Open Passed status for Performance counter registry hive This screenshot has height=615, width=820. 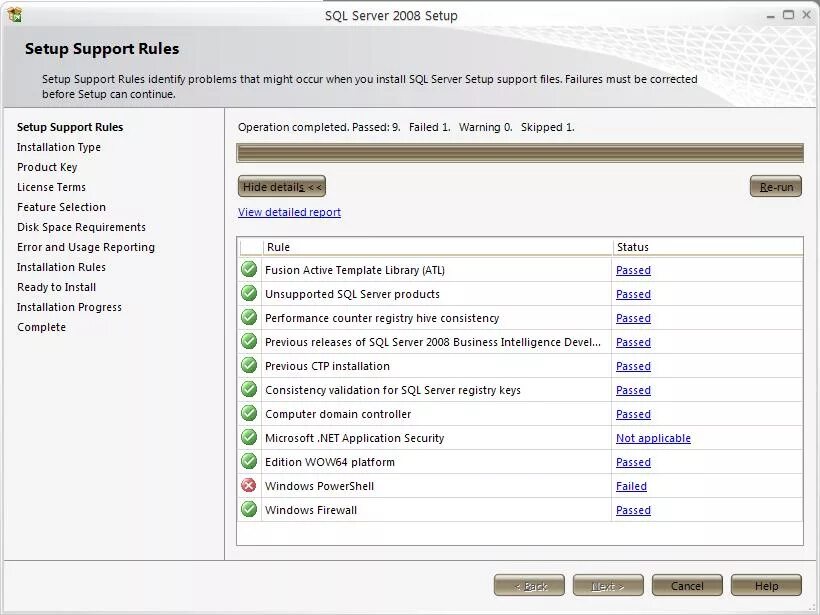633,318
